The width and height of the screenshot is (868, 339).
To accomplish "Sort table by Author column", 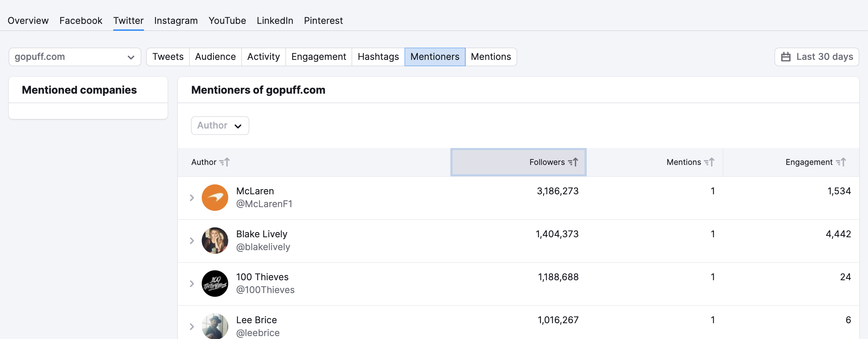I will (x=211, y=162).
